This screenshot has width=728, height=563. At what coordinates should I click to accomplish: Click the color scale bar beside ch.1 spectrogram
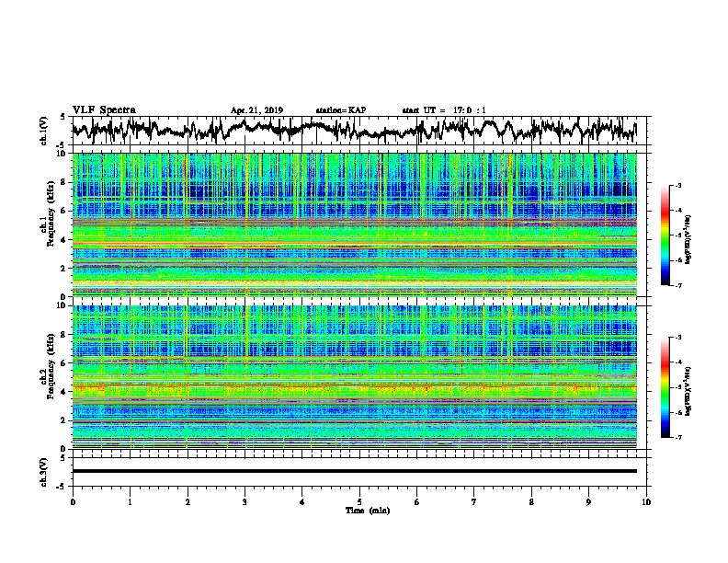click(665, 236)
